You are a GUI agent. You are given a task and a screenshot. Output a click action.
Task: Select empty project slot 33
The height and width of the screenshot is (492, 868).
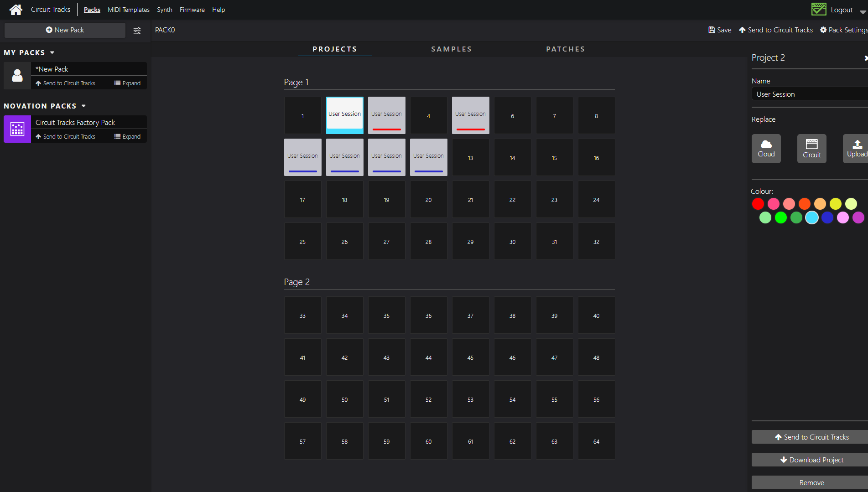pyautogui.click(x=303, y=315)
